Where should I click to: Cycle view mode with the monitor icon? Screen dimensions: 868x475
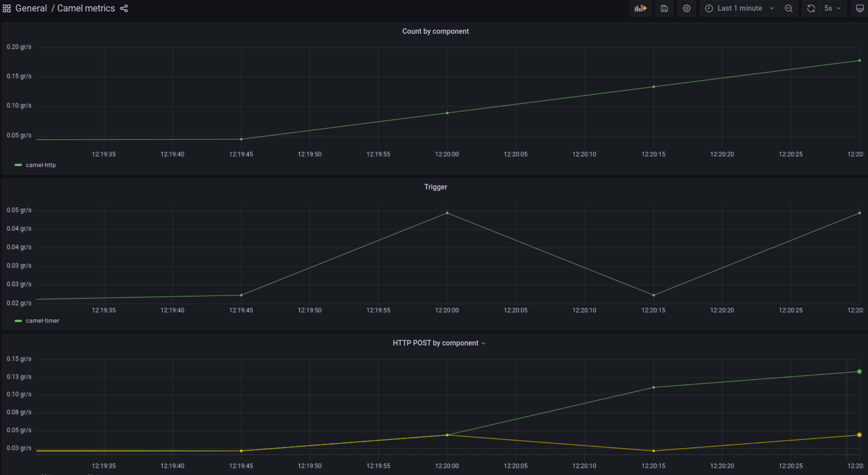point(860,8)
